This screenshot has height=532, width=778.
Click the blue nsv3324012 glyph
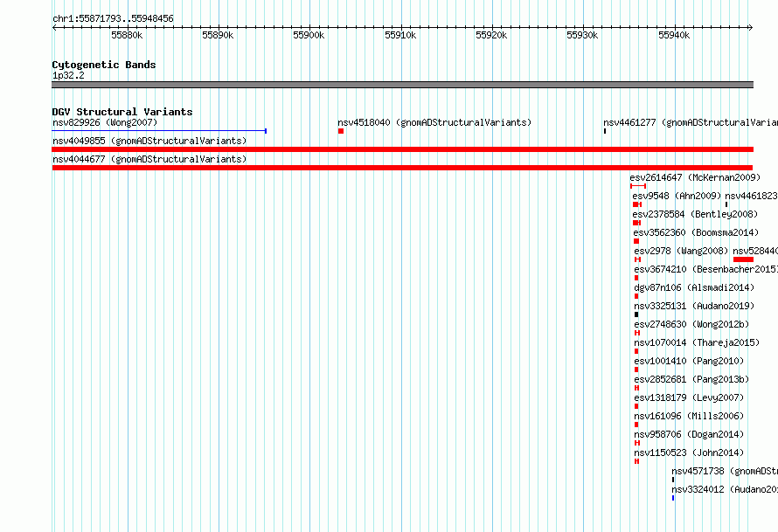click(673, 498)
